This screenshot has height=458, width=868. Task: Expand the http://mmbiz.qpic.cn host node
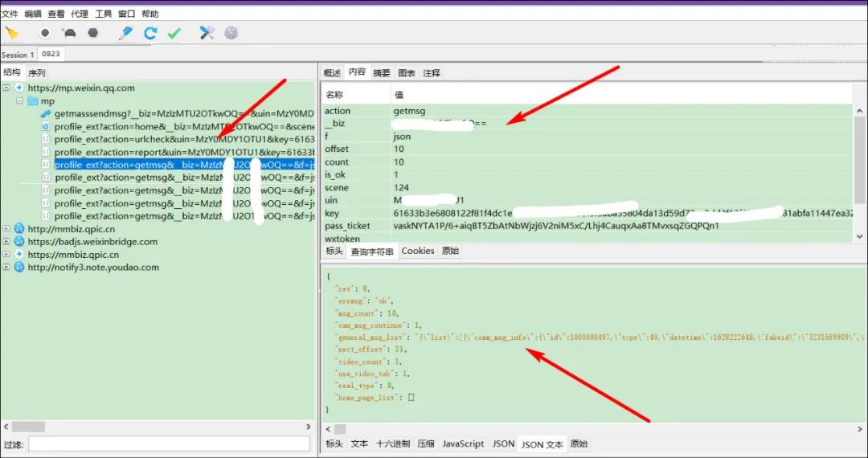tap(6, 229)
